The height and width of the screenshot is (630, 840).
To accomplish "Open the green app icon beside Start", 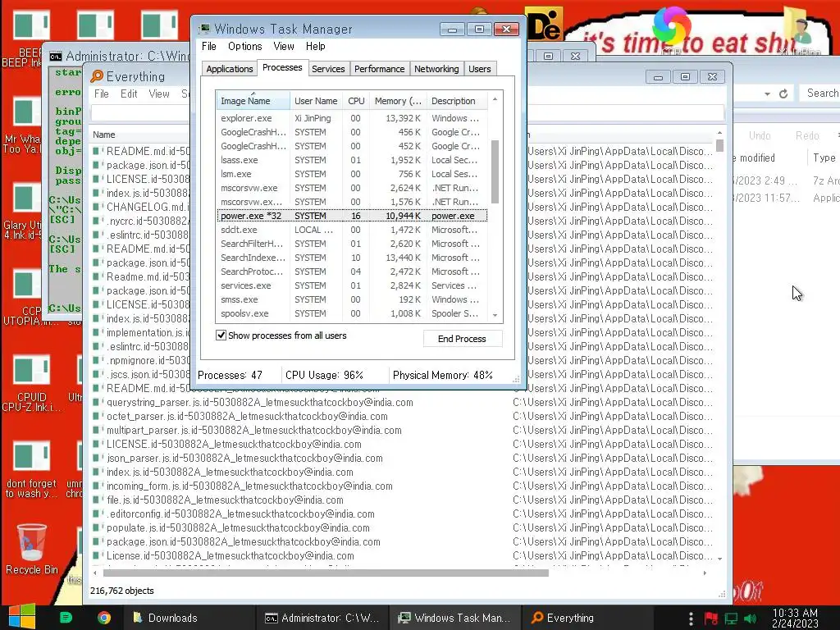I will pos(66,618).
